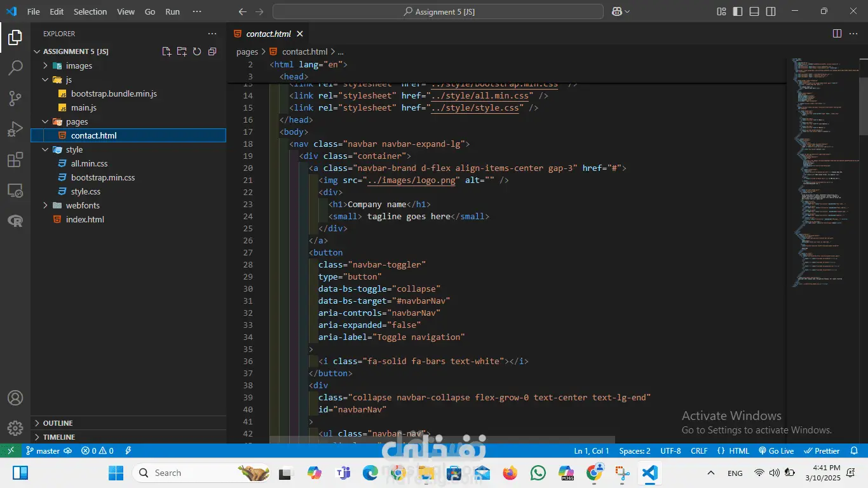This screenshot has width=868, height=488.
Task: Toggle the primary side bar layout button
Action: point(738,11)
